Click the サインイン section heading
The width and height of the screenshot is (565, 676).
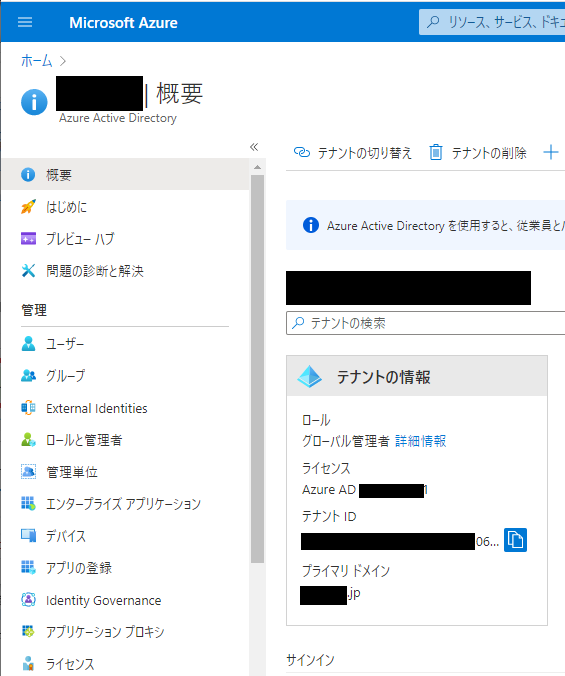(310, 660)
